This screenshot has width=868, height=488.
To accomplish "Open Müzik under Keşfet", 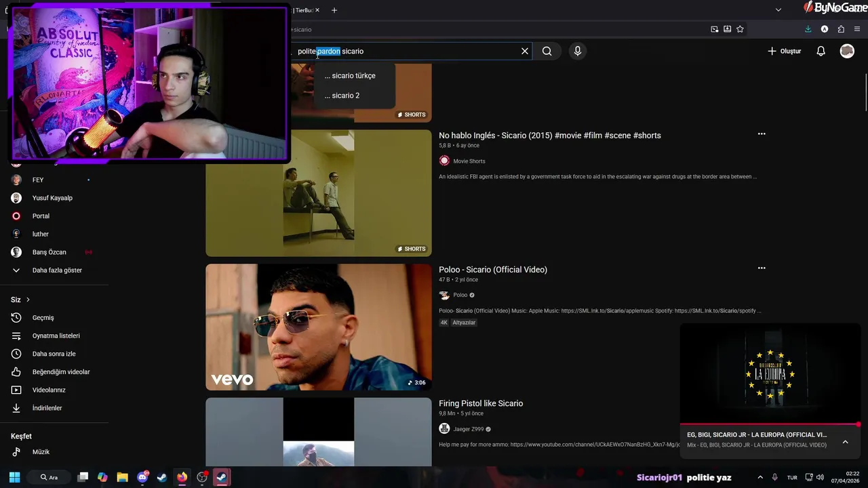I will [x=54, y=451].
